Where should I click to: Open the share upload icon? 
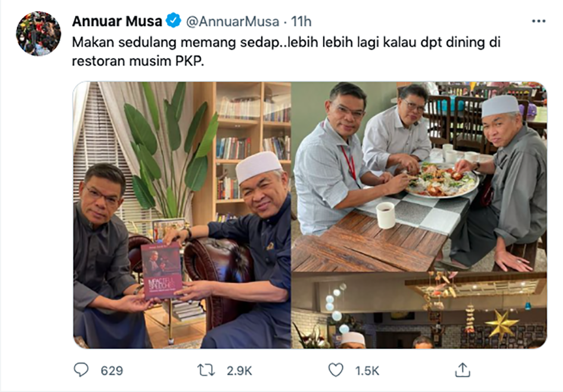(x=462, y=370)
